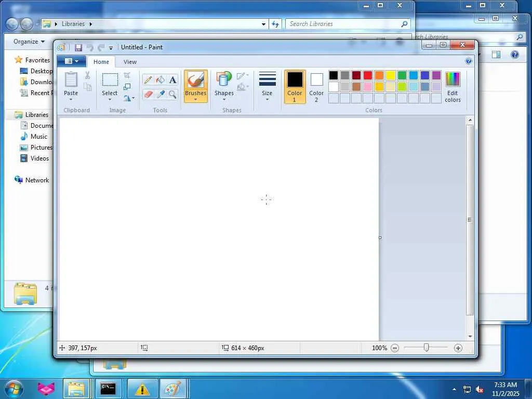Click the Shapes gallery icon
The height and width of the screenshot is (399, 532).
click(x=224, y=79)
